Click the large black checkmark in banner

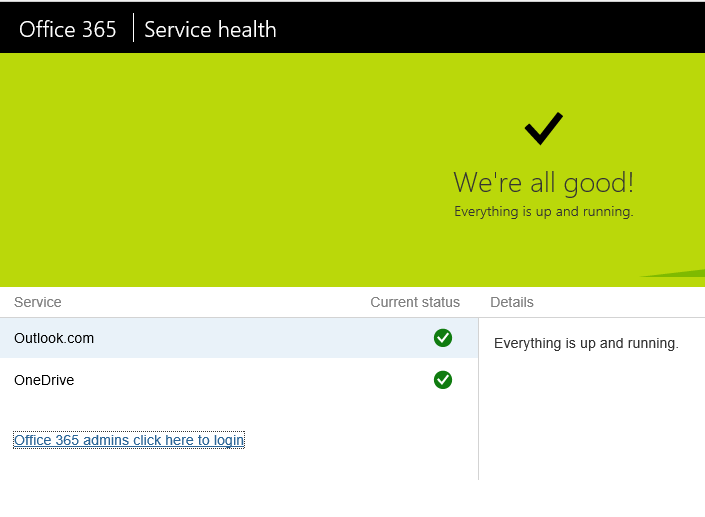tap(543, 128)
